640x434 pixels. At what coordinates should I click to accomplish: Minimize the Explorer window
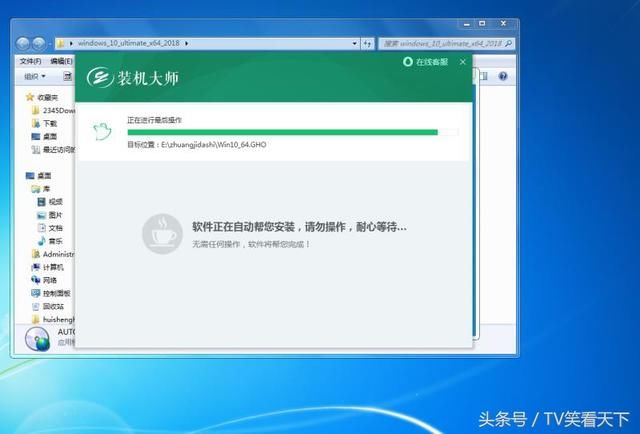467,24
